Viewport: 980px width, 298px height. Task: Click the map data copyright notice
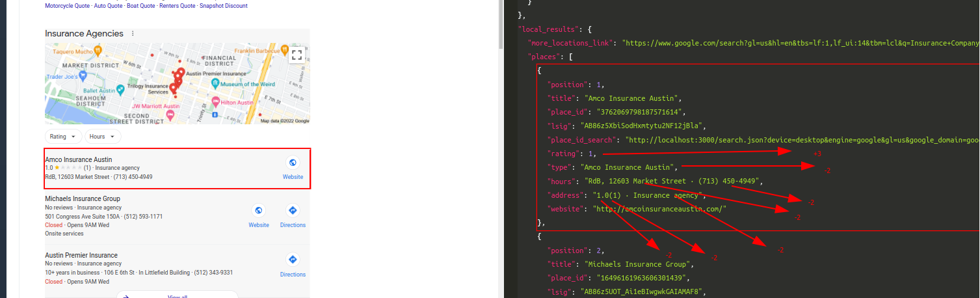(285, 121)
